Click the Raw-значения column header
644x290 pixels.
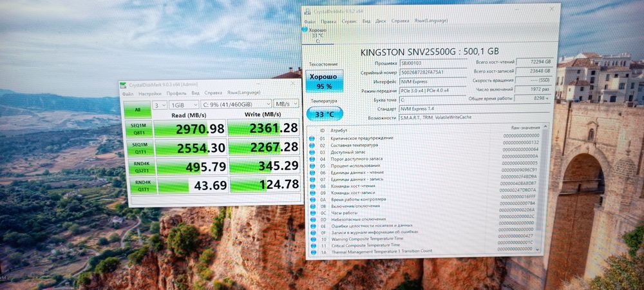tap(524, 128)
